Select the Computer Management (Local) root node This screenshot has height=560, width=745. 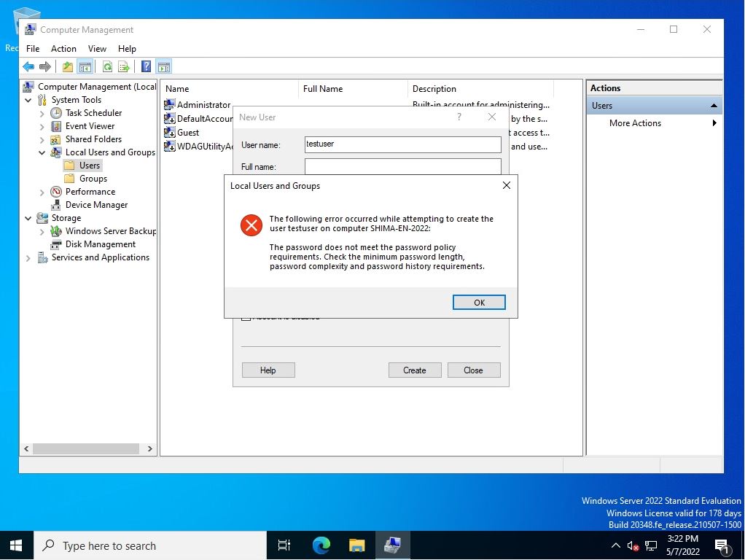tap(90, 87)
